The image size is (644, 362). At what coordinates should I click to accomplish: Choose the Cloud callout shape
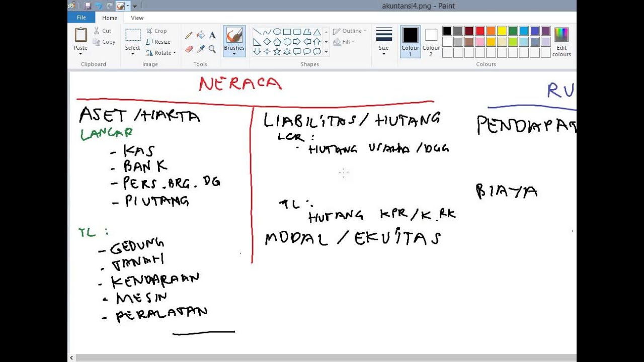pyautogui.click(x=317, y=51)
